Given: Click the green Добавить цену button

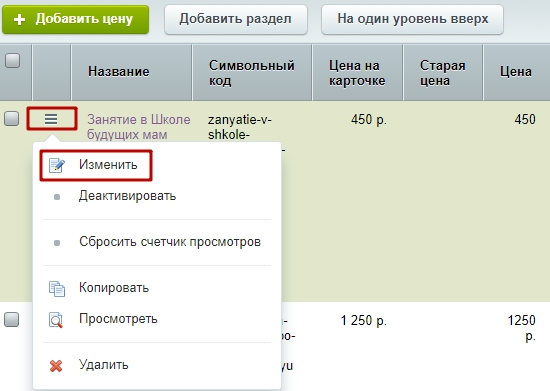Looking at the screenshot, I should (75, 19).
